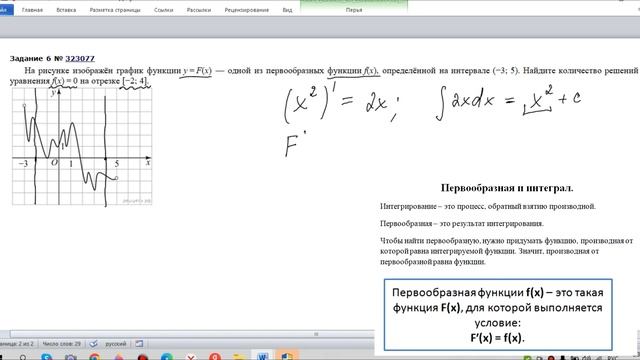Image resolution: width=640 pixels, height=360 pixels.
Task: Open the Вставка ribbon tab
Action: tap(66, 10)
